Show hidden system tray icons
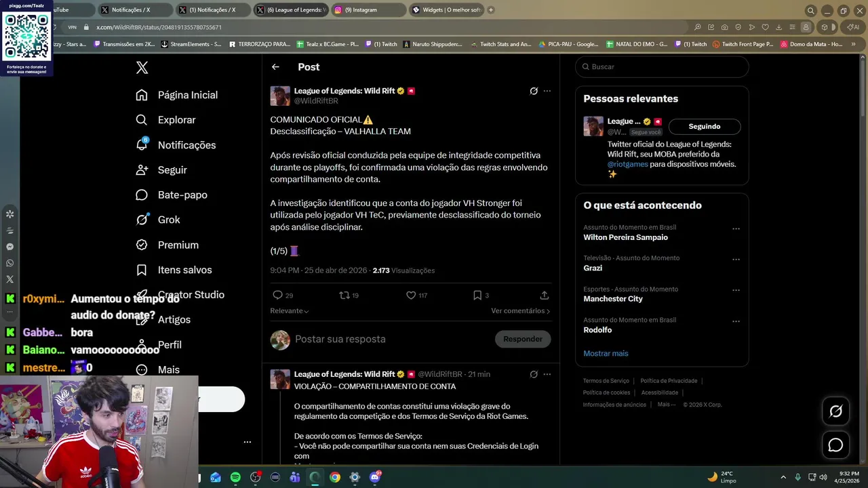 click(783, 477)
